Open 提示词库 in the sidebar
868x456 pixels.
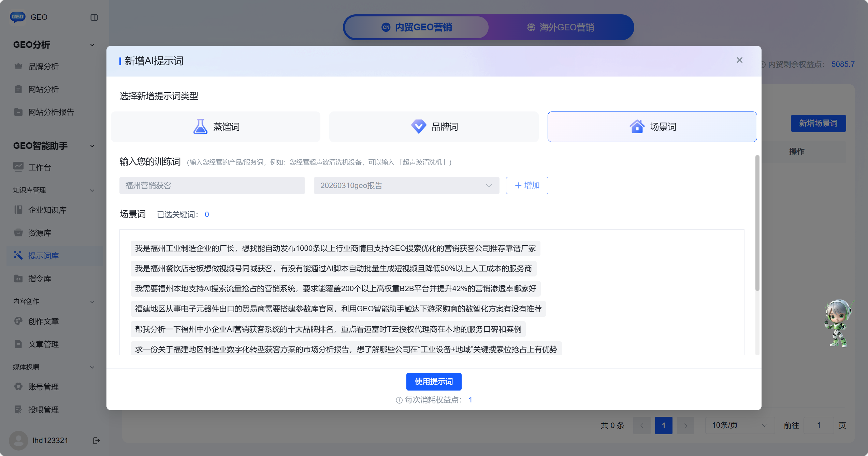43,256
